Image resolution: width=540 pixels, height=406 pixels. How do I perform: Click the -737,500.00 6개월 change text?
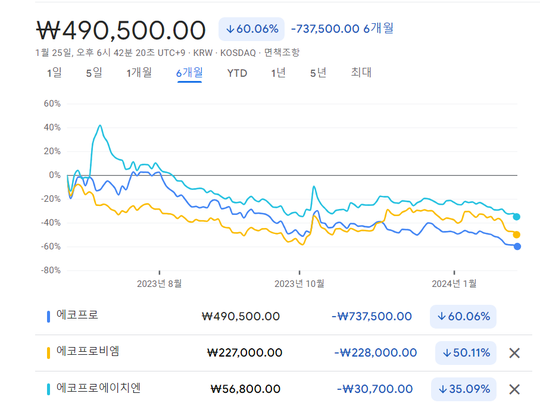[x=342, y=29]
